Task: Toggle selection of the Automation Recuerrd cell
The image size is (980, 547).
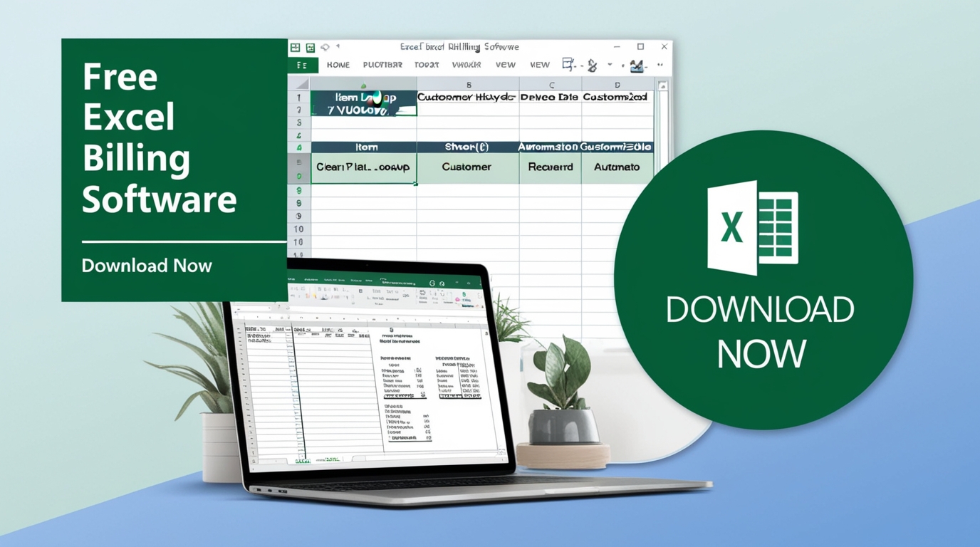Action: point(551,167)
